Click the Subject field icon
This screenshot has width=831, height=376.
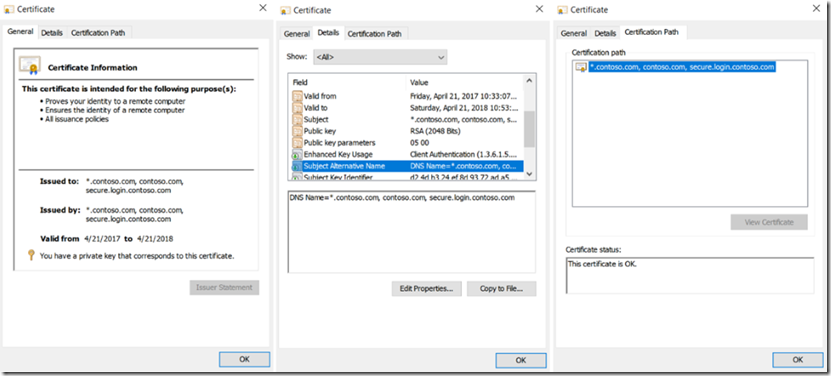[297, 120]
